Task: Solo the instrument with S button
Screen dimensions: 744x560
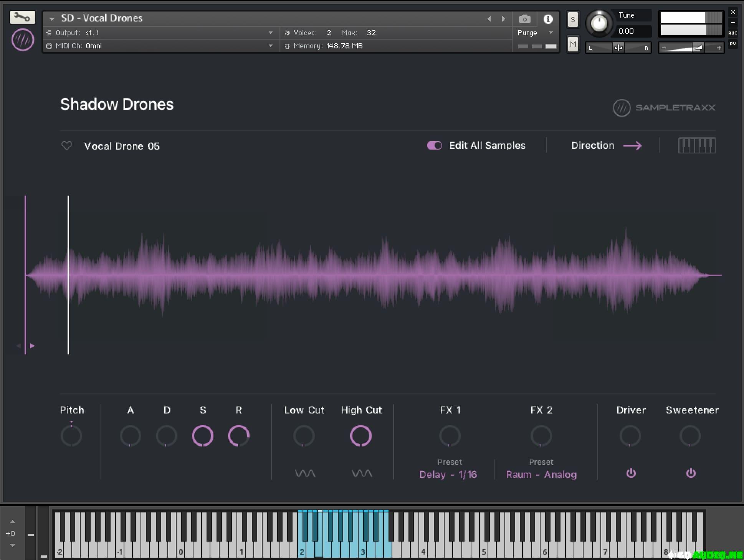Action: pos(573,20)
